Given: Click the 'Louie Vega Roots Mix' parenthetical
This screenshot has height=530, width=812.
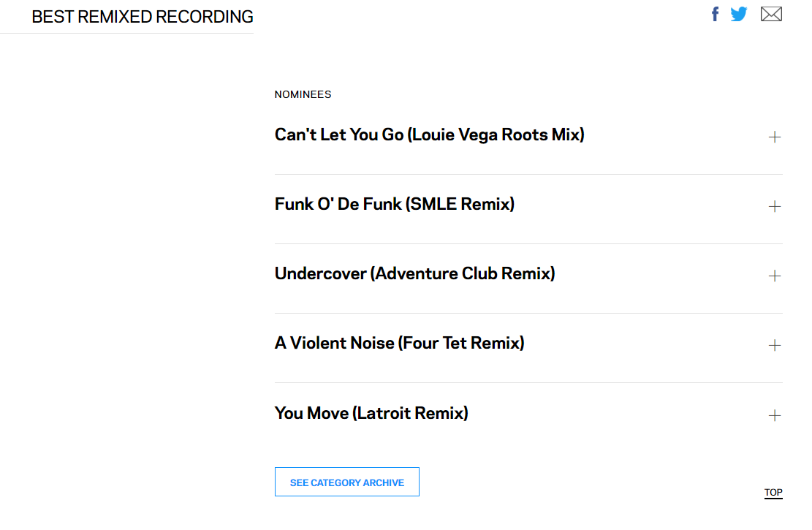Looking at the screenshot, I should pyautogui.click(x=496, y=135).
